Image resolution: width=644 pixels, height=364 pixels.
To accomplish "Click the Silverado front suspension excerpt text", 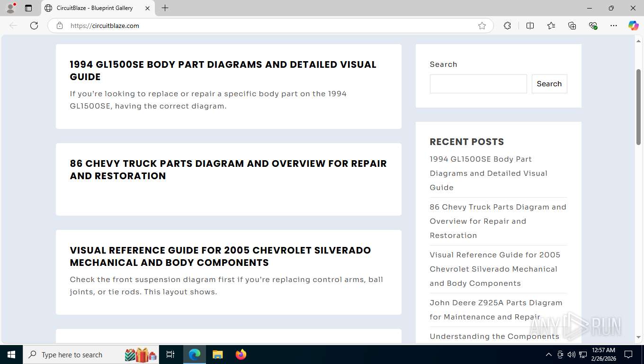I will coord(226,286).
